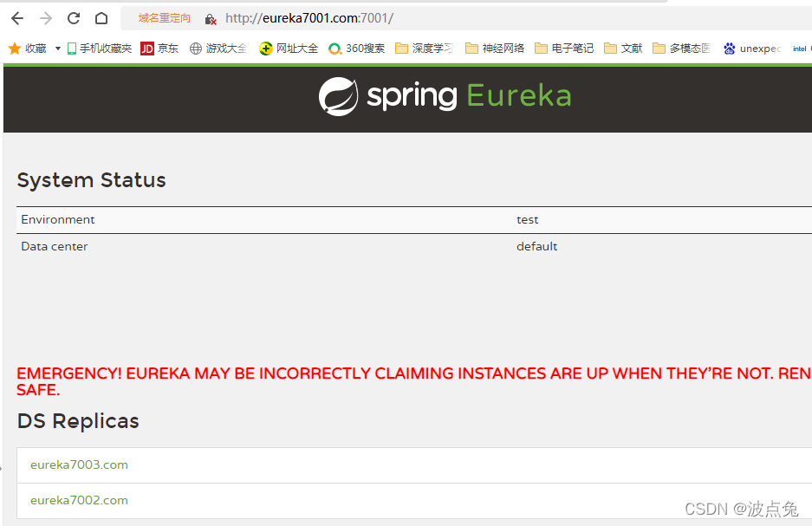
Task: Go back to the previous page
Action: click(x=17, y=19)
